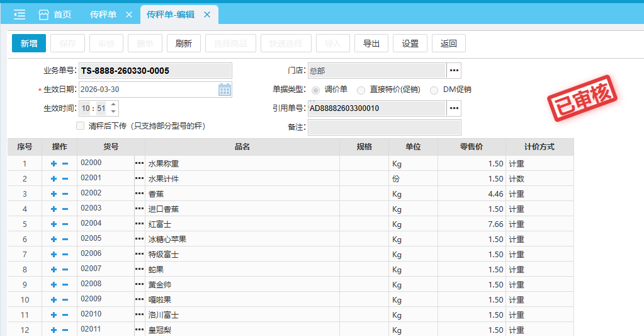Click into the 备注 input field
This screenshot has width=644, height=336.
384,127
